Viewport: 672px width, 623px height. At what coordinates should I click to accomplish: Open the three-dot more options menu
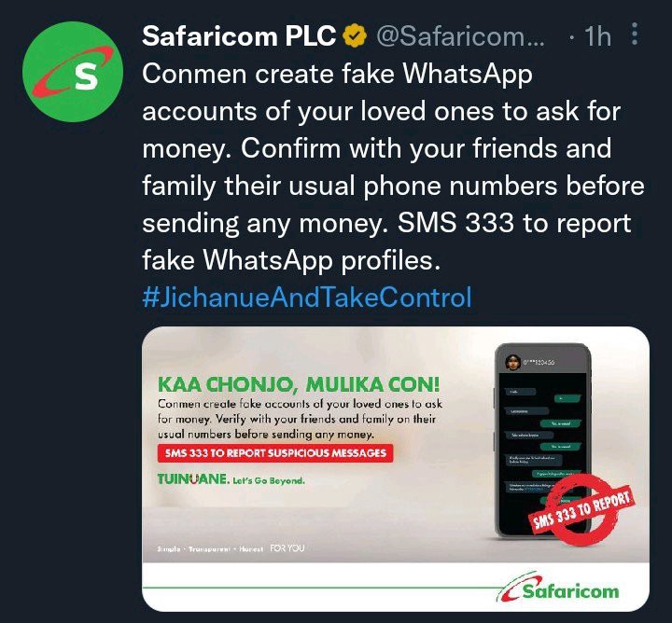(635, 35)
